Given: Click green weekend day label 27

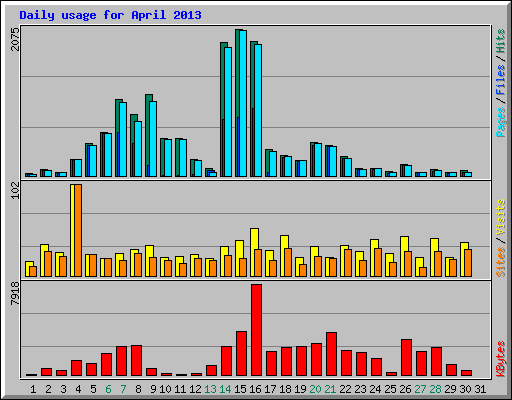Looking at the screenshot, I should (420, 389).
